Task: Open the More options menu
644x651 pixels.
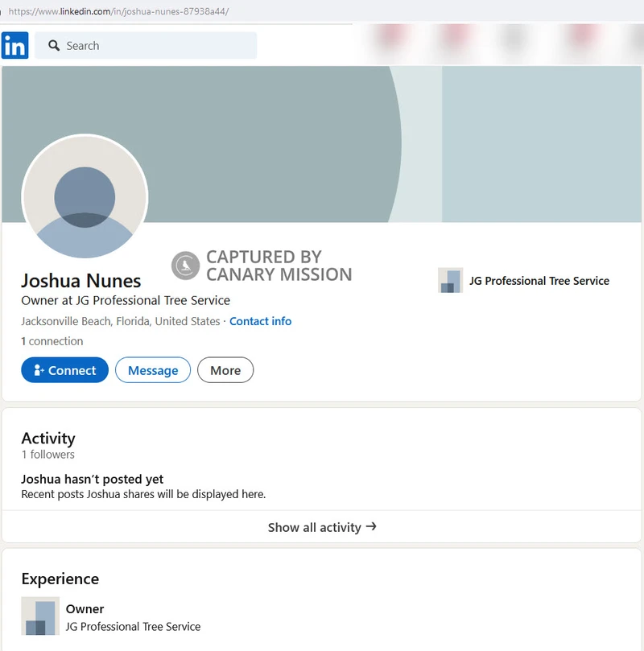Action: 225,370
